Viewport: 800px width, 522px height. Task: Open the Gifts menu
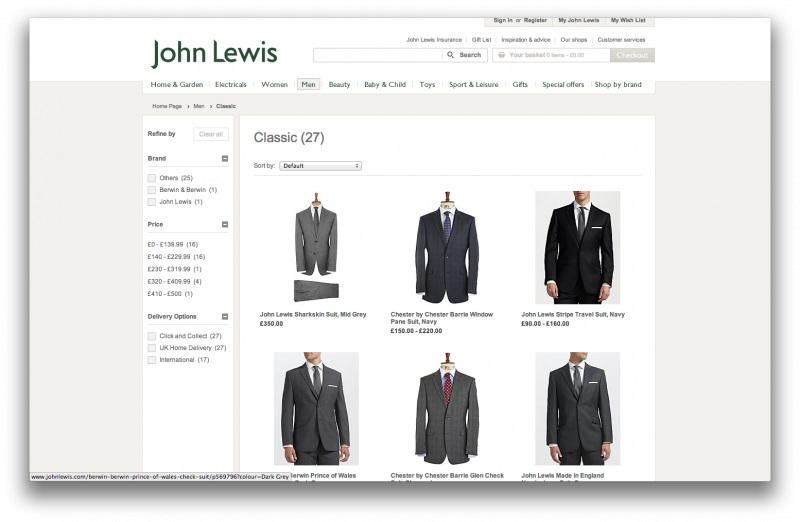point(520,84)
